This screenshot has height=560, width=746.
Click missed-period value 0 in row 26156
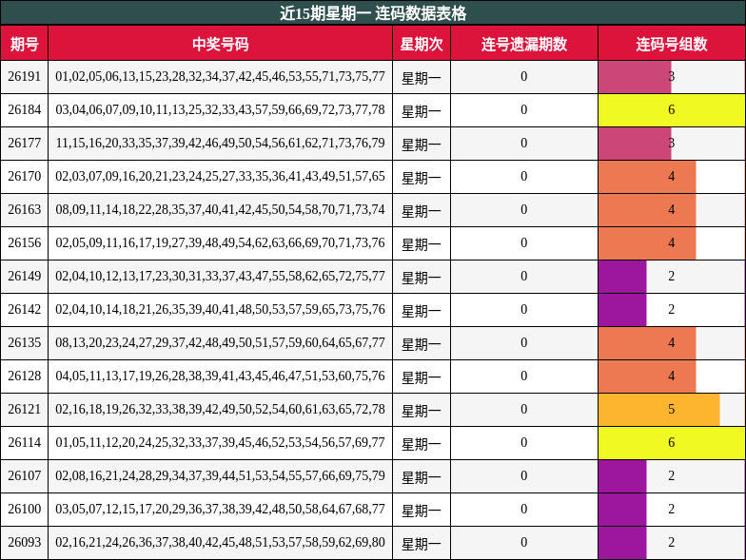pyautogui.click(x=523, y=243)
